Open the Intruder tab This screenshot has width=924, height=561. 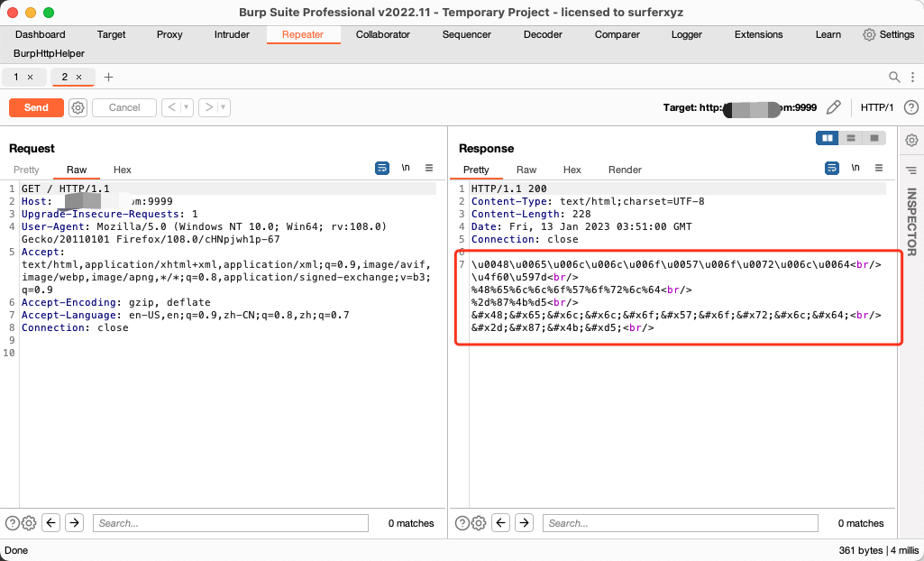click(x=233, y=35)
